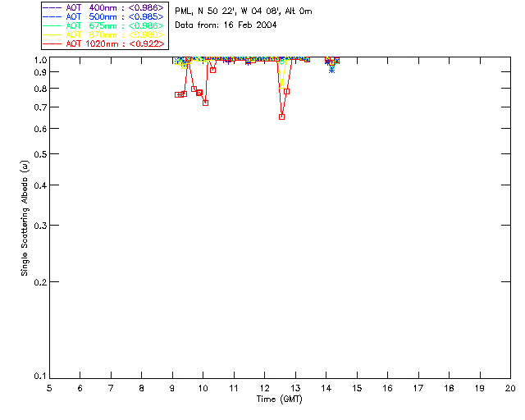
Task: Click the x-axis tick label 13
Action: pyautogui.click(x=295, y=389)
